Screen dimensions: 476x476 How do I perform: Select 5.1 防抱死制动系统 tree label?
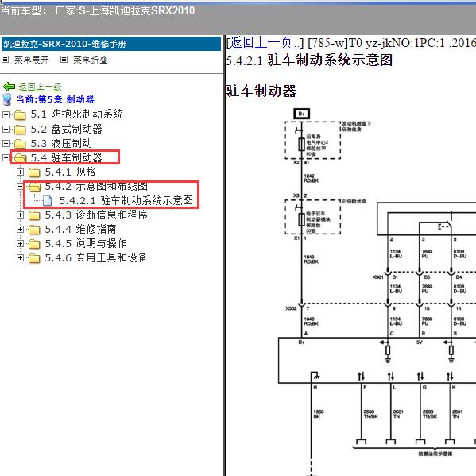[77, 114]
